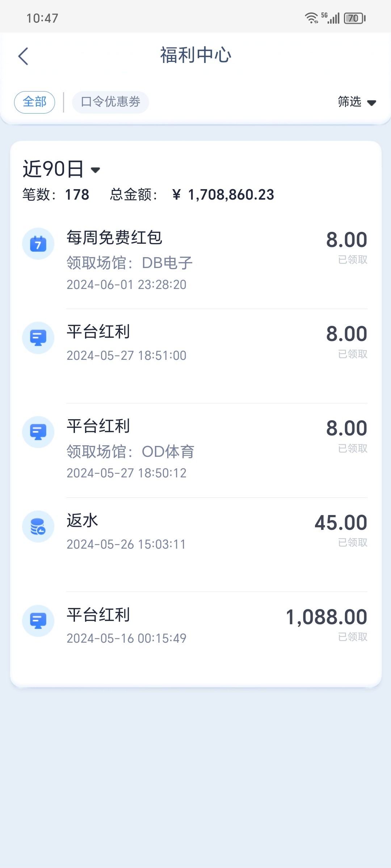Tap 已领取 status under 45.00
The height and width of the screenshot is (868, 391).
click(x=353, y=542)
